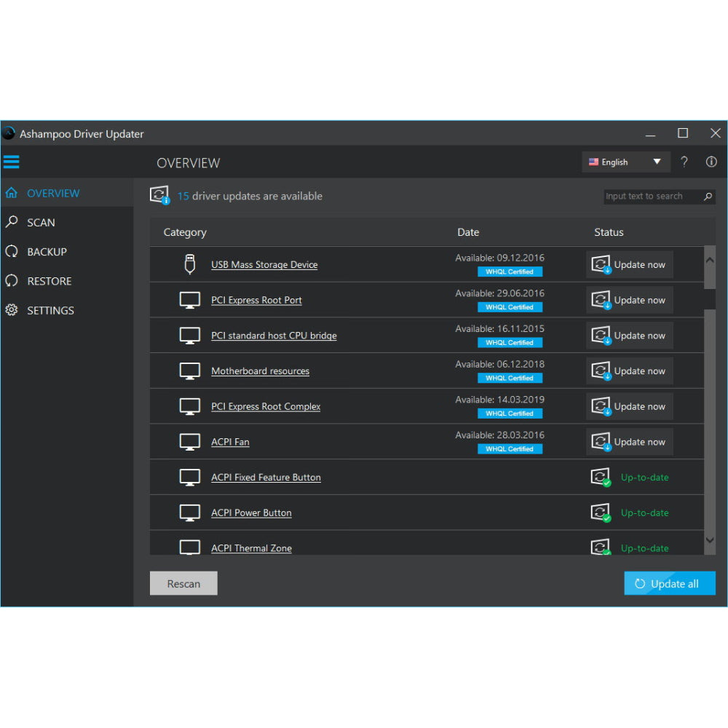The width and height of the screenshot is (728, 728).
Task: Select the USB Mass Storage Device icon
Action: tap(190, 264)
